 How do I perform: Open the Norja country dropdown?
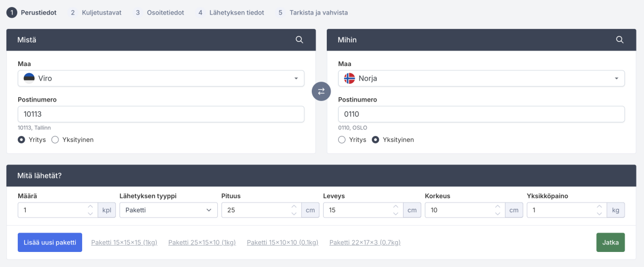pyautogui.click(x=481, y=78)
